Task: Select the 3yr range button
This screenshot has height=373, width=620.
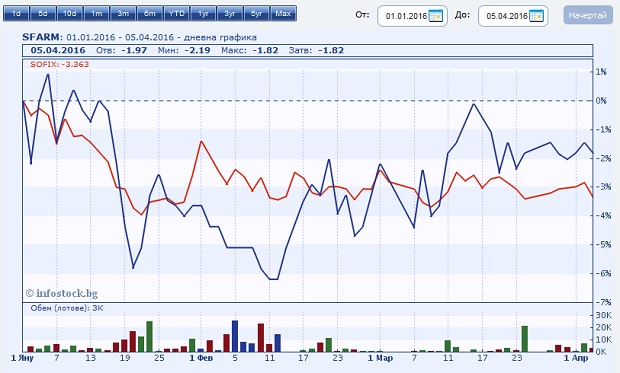Action: click(x=230, y=14)
